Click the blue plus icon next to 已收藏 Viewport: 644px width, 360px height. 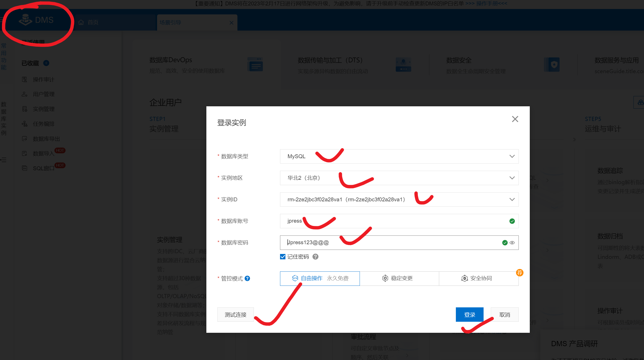[46, 63]
